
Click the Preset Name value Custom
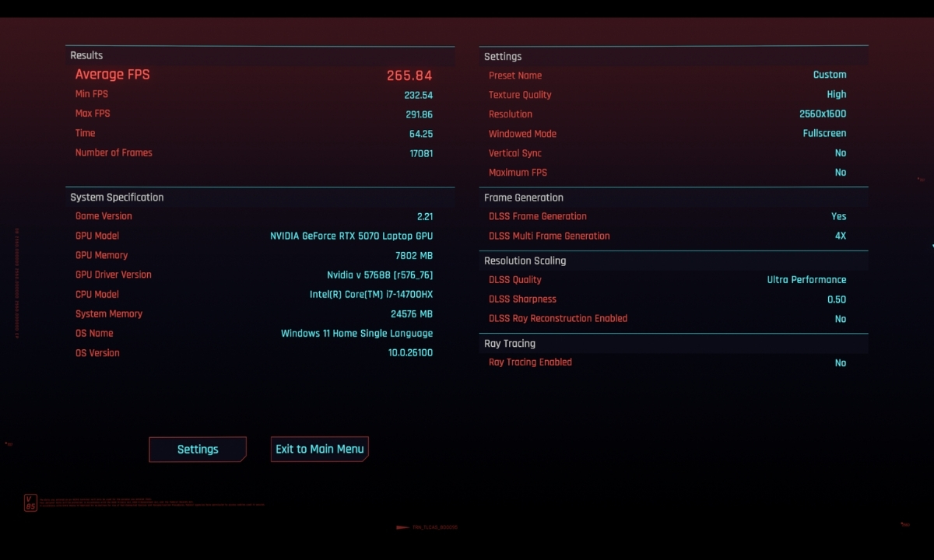[x=830, y=75]
